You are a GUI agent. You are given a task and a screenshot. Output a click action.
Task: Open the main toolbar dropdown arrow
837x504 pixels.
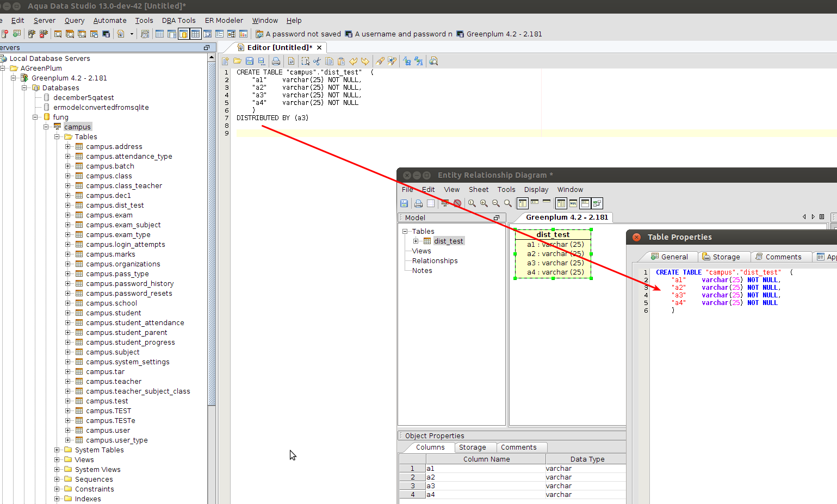click(132, 34)
